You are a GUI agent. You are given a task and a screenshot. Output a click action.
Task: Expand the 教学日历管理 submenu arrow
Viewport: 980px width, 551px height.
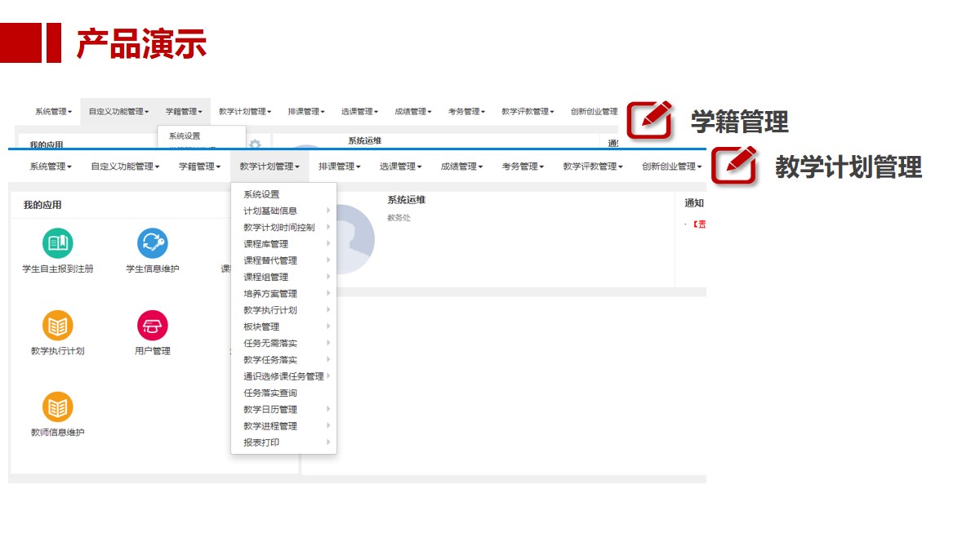[x=328, y=409]
